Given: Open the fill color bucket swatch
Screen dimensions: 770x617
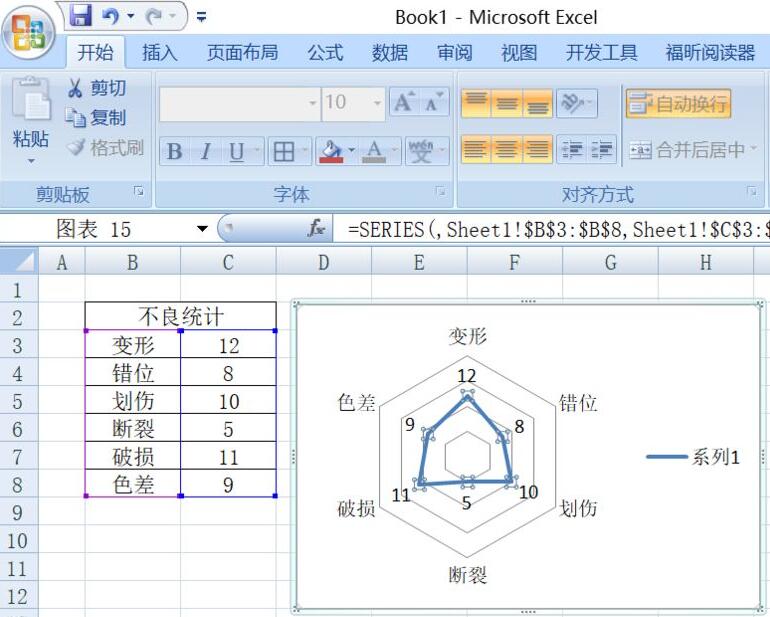Looking at the screenshot, I should point(329,151).
